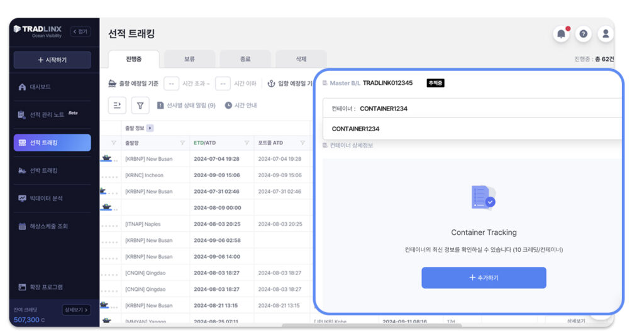Open 시간 안내 clock link

241,106
